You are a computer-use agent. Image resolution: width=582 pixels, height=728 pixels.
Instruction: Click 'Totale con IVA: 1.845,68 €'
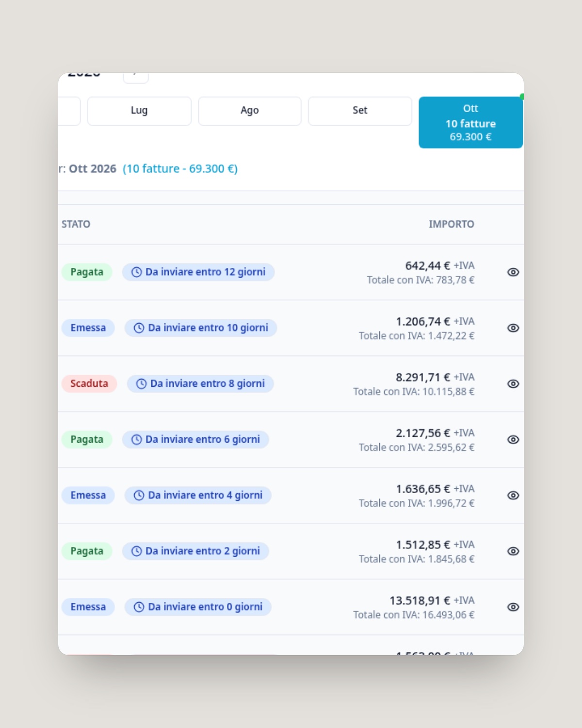(417, 559)
